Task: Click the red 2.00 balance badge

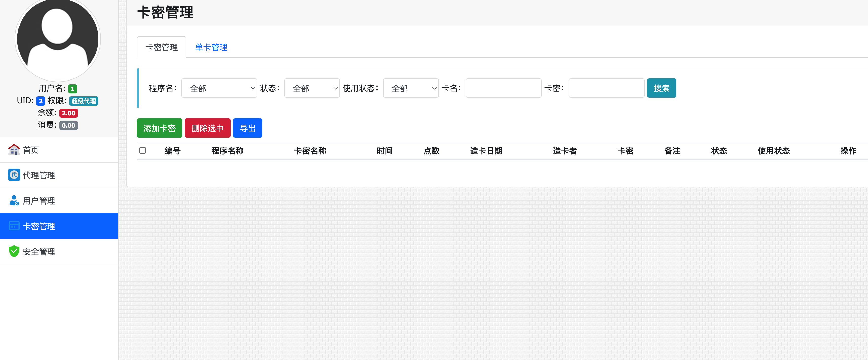Action: coord(68,113)
